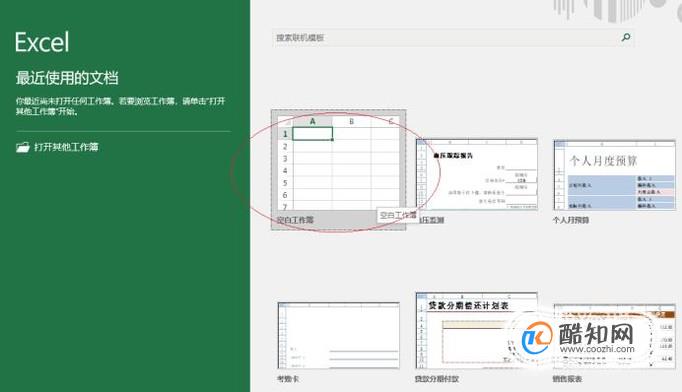Open the 贷款分期偿还计划表 template thumbnail
Image resolution: width=682 pixels, height=392 pixels.
tap(477, 331)
